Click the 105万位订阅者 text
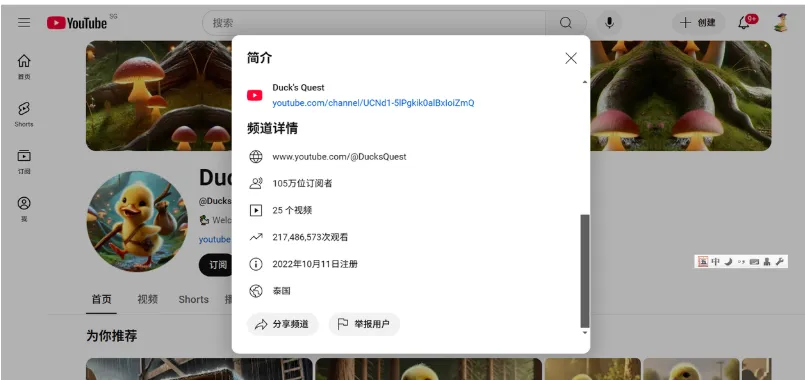This screenshot has height=380, width=805. (302, 183)
